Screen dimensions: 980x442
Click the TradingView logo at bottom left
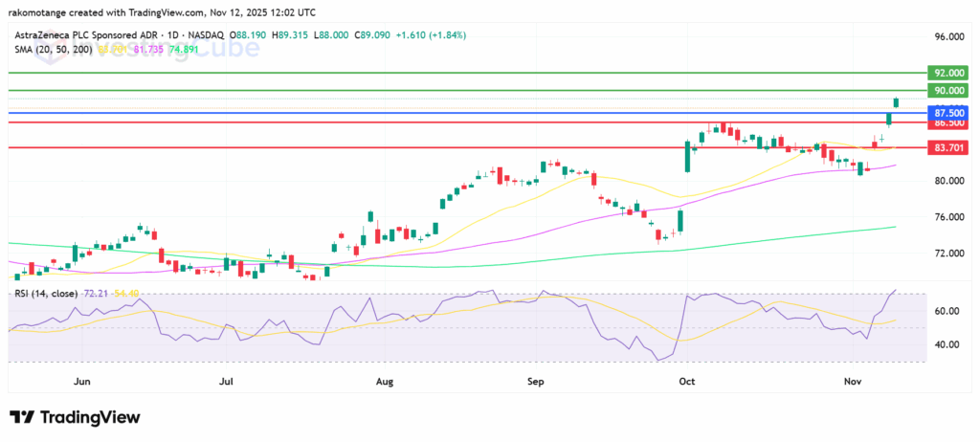[x=75, y=418]
